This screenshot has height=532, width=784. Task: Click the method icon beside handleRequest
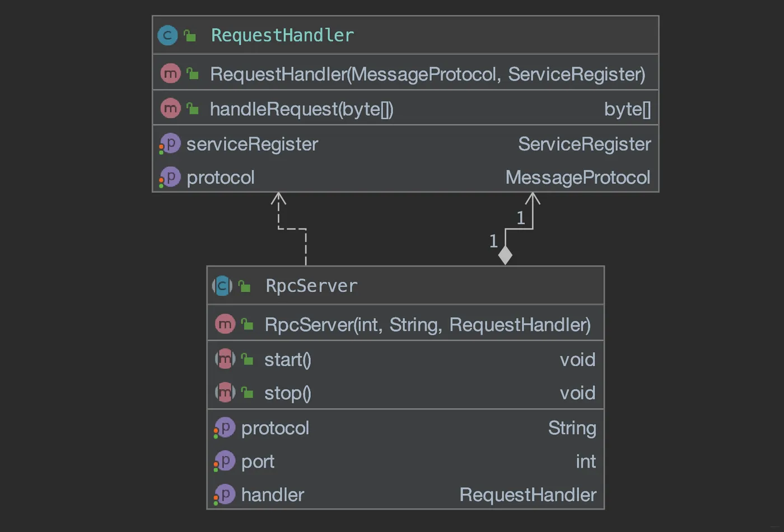170,108
